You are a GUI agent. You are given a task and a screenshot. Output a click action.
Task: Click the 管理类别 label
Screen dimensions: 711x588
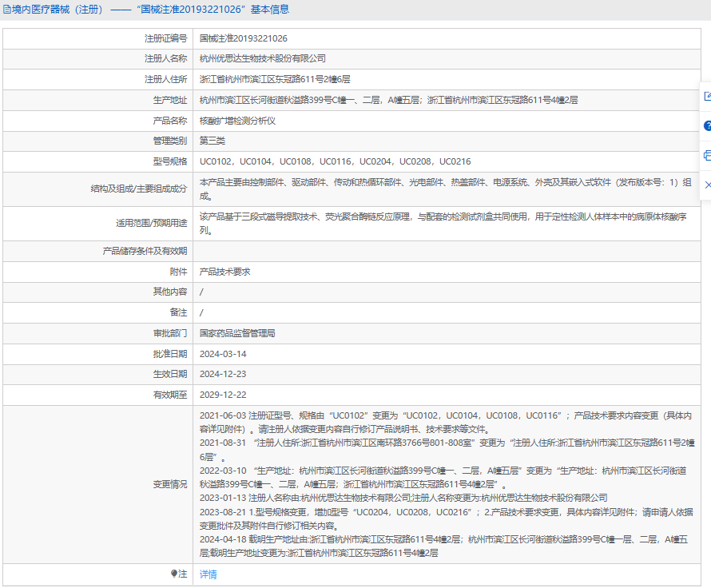click(169, 141)
